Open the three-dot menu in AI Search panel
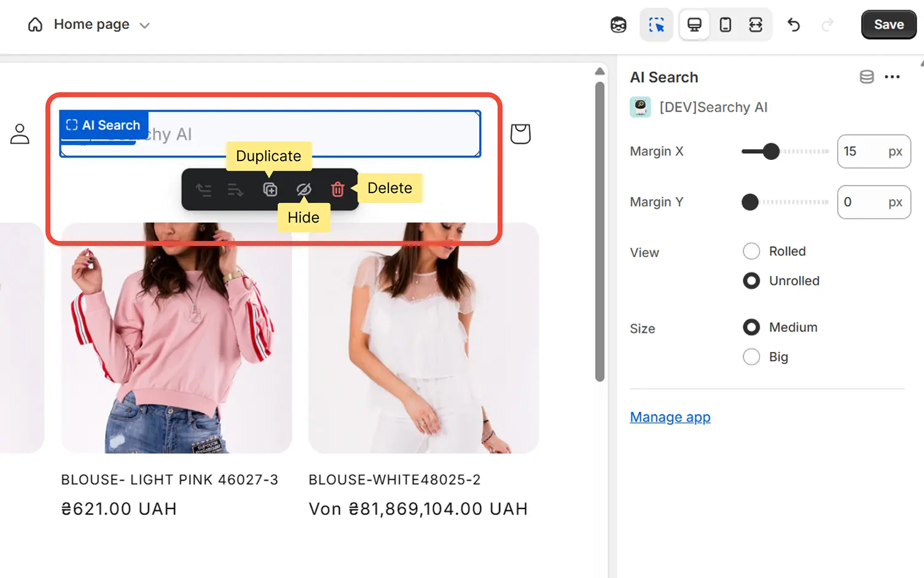Screen dimensions: 924x578 [x=893, y=77]
